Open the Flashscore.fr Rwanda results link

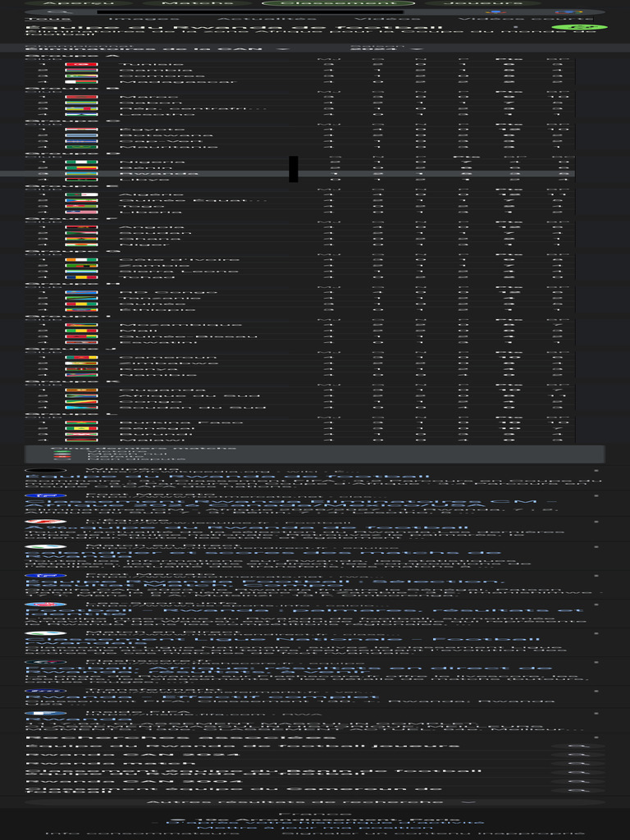tap(290, 671)
